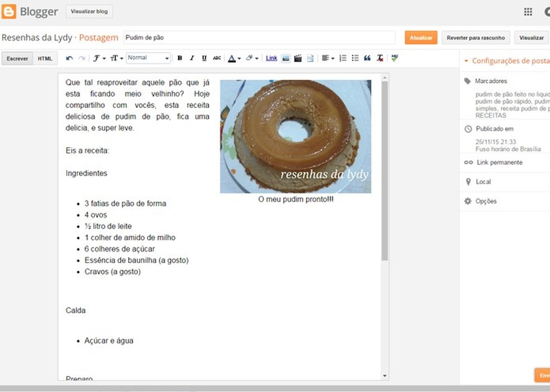
Task: Open the Publicado em schedule section
Action: point(494,129)
